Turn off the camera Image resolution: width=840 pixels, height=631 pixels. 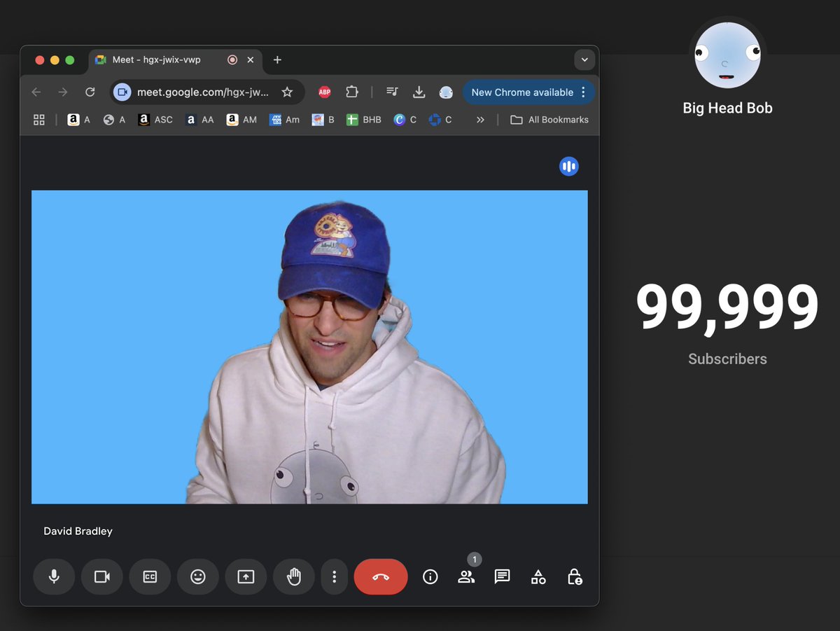coord(101,576)
